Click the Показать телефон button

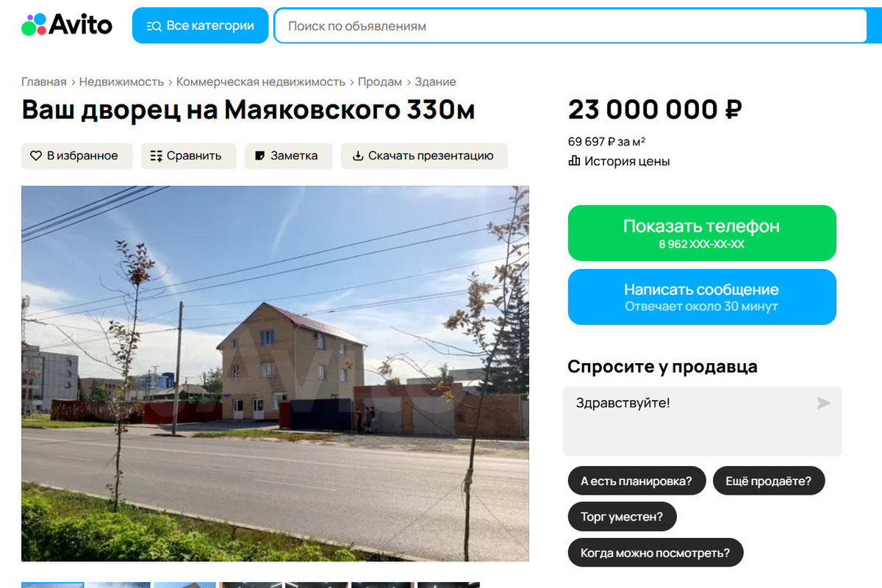(702, 233)
